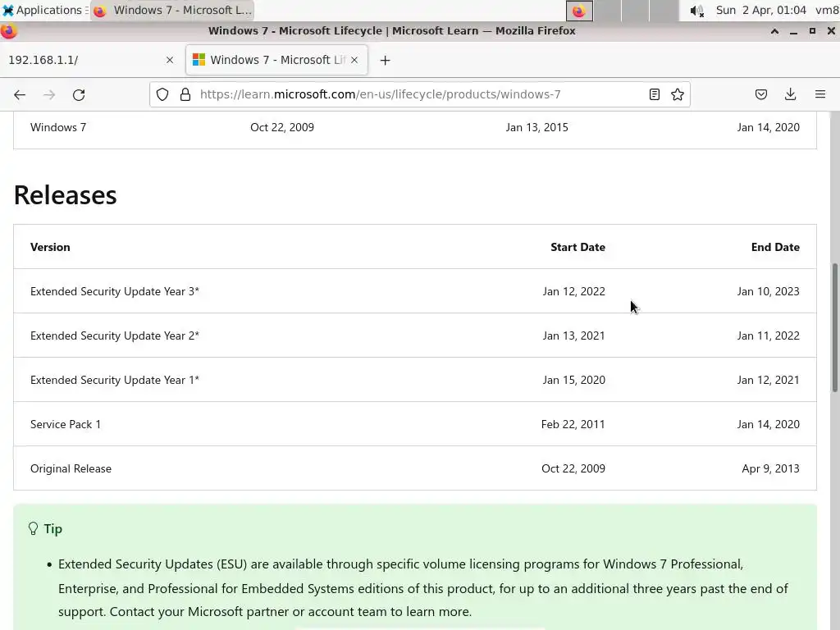The image size is (840, 630).
Task: Click the Jan 12, 2021 end date
Action: coord(768,380)
